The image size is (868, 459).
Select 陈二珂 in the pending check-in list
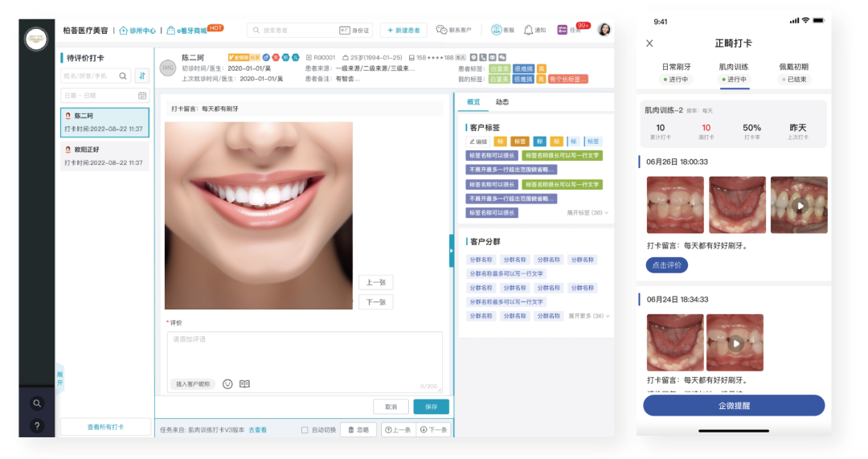point(104,122)
